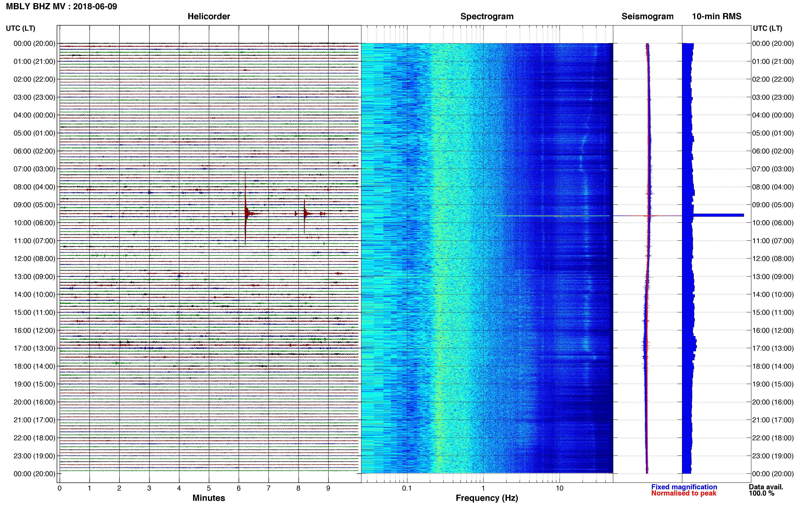Click the RMS-side 02:00 (22:00) time label
This screenshot has width=812, height=508.
coord(773,79)
